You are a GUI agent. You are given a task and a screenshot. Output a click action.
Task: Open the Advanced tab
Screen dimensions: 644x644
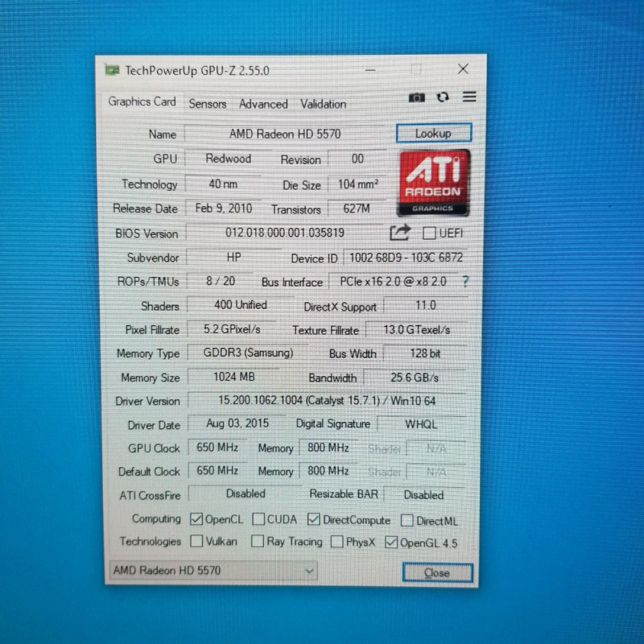(x=264, y=104)
